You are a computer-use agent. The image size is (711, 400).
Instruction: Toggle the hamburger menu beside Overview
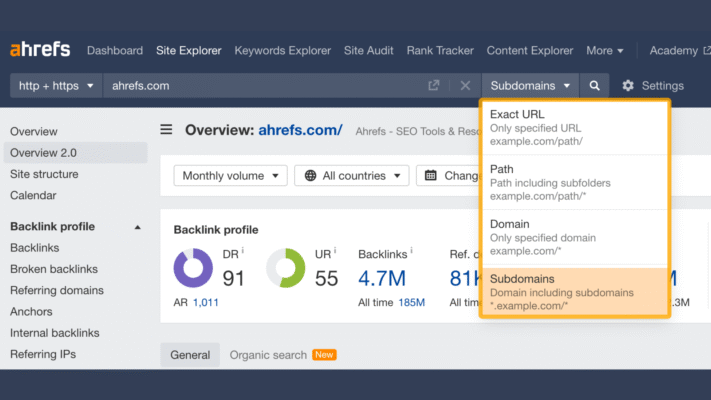[x=166, y=130]
